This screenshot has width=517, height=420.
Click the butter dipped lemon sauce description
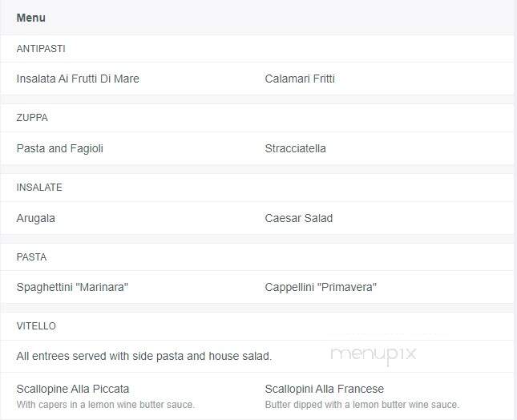tap(362, 405)
